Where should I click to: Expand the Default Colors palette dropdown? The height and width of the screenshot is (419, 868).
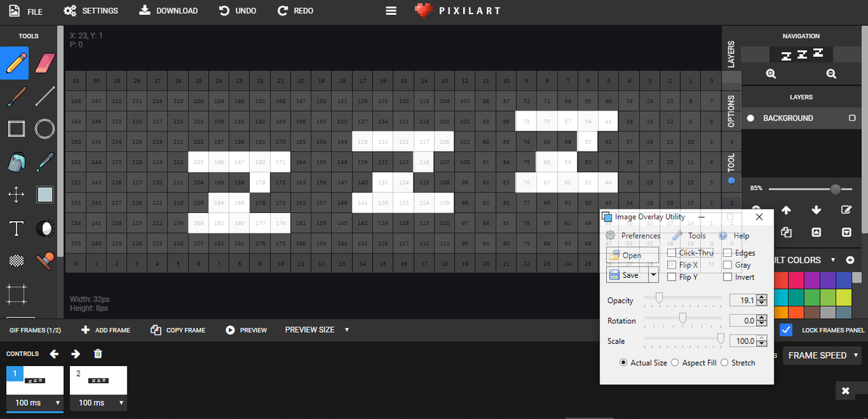[x=833, y=260]
